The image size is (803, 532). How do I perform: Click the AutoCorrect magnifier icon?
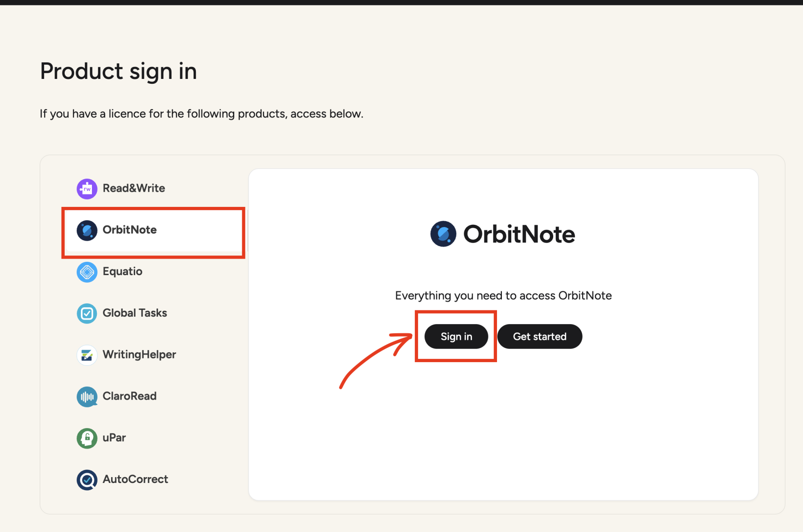[x=87, y=479]
